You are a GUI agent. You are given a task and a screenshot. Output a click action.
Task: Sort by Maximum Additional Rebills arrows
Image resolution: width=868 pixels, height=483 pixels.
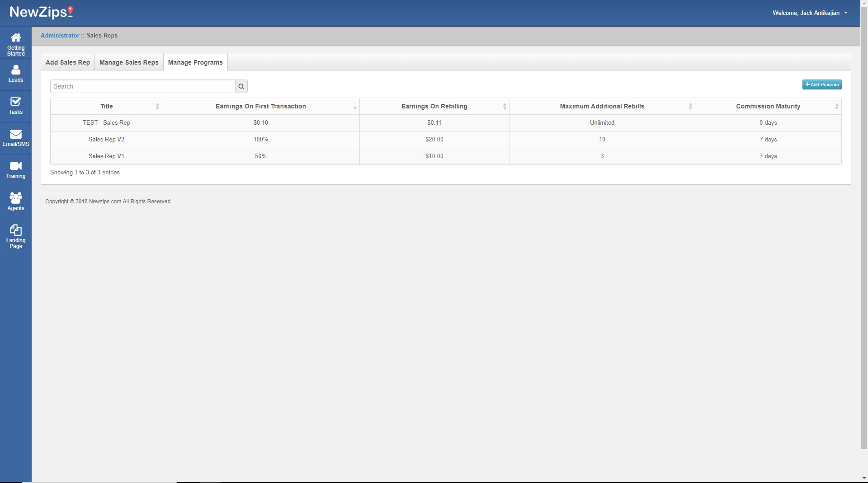[690, 107]
